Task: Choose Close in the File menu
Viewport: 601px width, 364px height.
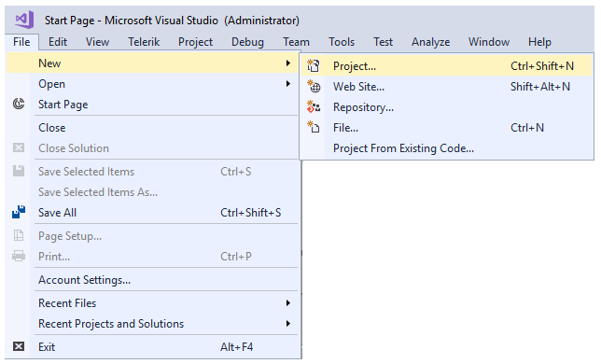Action: tap(152, 128)
